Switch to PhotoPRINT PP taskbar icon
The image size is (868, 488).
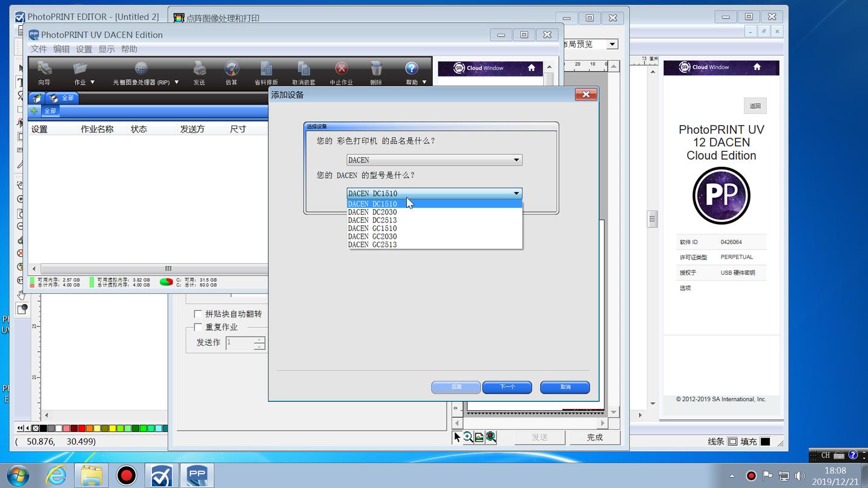coord(197,475)
